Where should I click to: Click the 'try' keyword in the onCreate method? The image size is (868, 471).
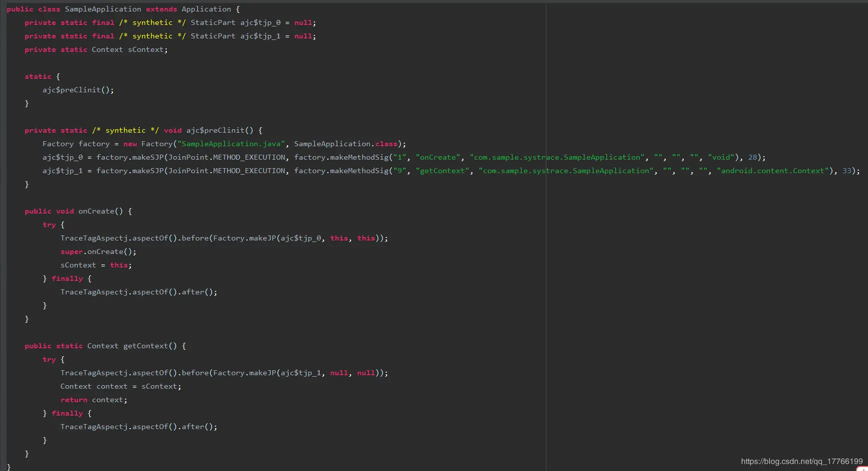pos(49,225)
